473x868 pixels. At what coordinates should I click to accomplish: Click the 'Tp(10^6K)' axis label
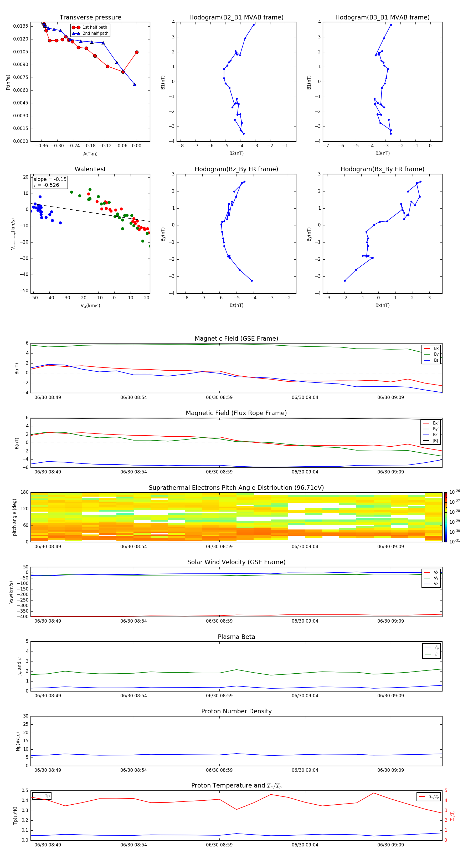(15, 815)
